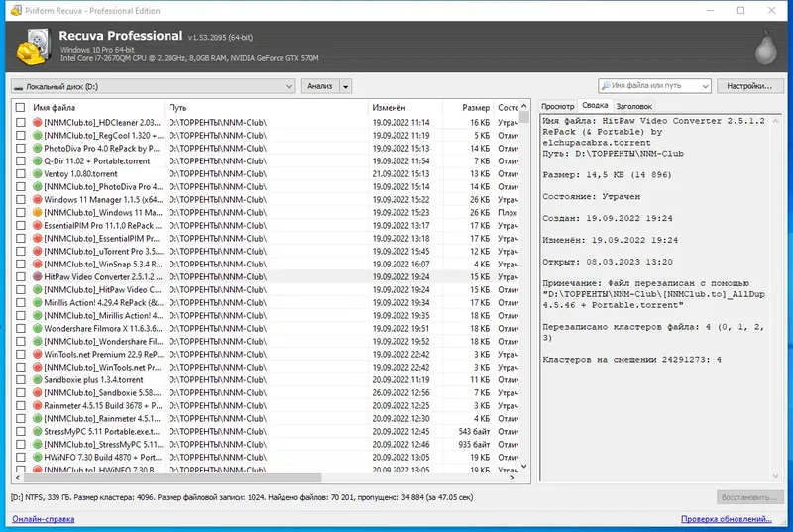Switch to the Просмотр tab
This screenshot has height=532, width=793.
[x=557, y=106]
